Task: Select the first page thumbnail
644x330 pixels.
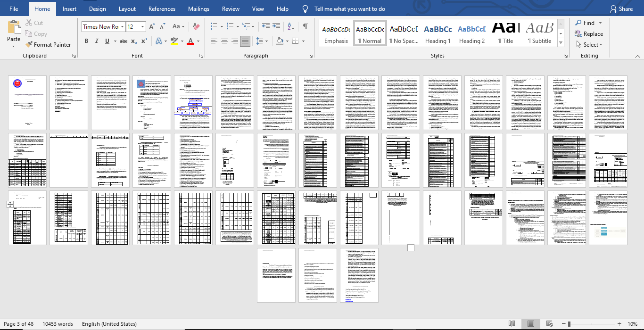Action: (27, 103)
